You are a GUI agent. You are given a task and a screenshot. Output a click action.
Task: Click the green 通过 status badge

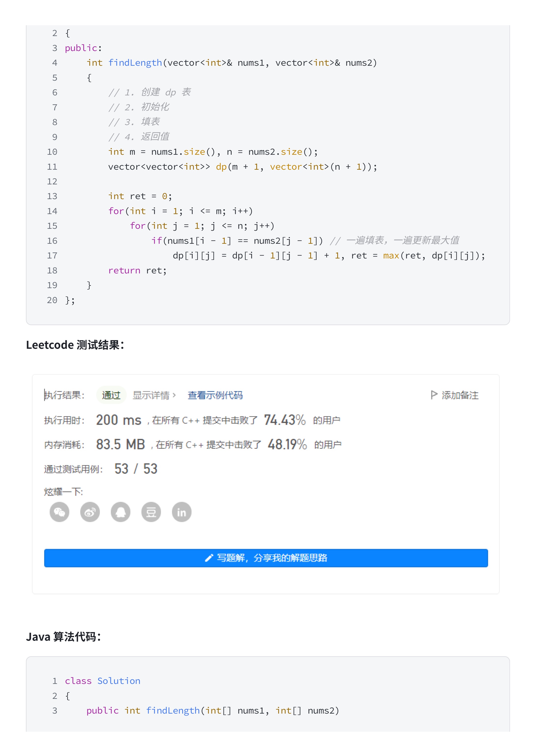[x=111, y=395]
